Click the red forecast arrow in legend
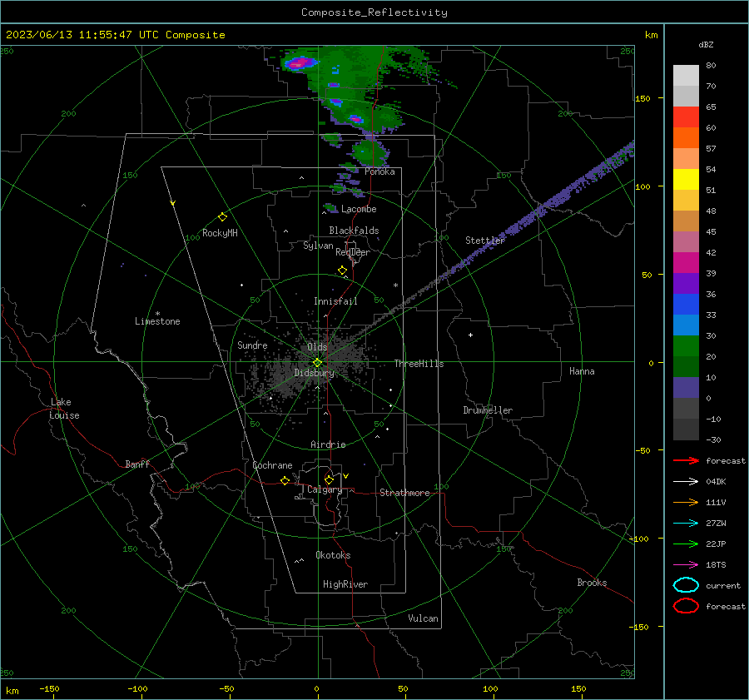The height and width of the screenshot is (700, 749). tap(686, 460)
